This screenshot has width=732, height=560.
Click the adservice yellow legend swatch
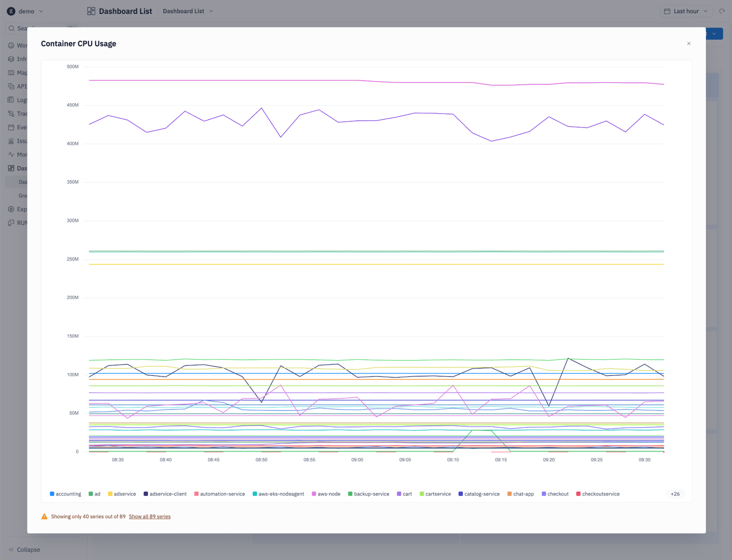click(110, 494)
